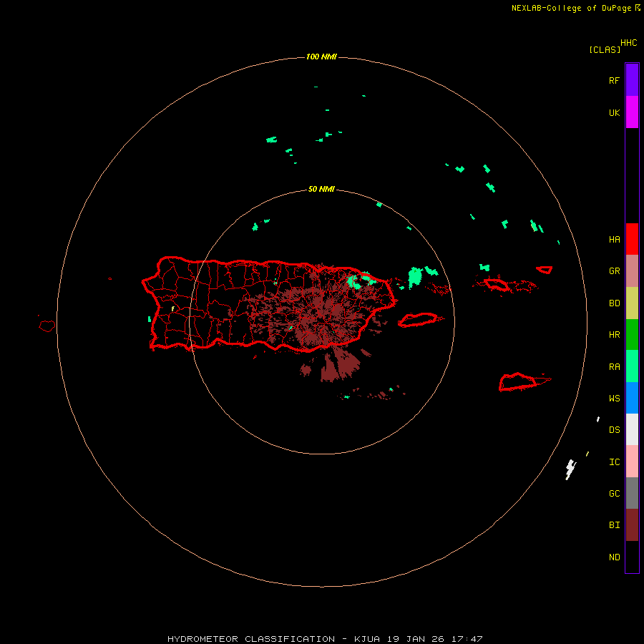Click the BD legend label

click(x=614, y=303)
